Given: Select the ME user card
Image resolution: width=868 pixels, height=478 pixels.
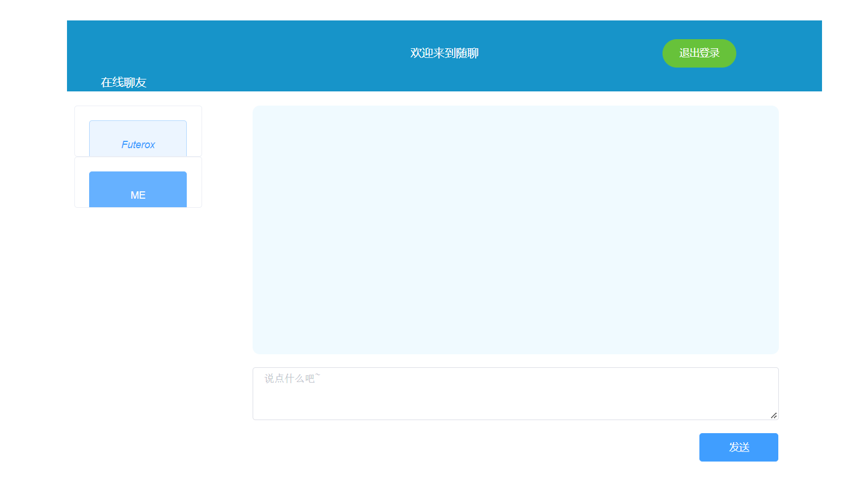Looking at the screenshot, I should pos(138,189).
